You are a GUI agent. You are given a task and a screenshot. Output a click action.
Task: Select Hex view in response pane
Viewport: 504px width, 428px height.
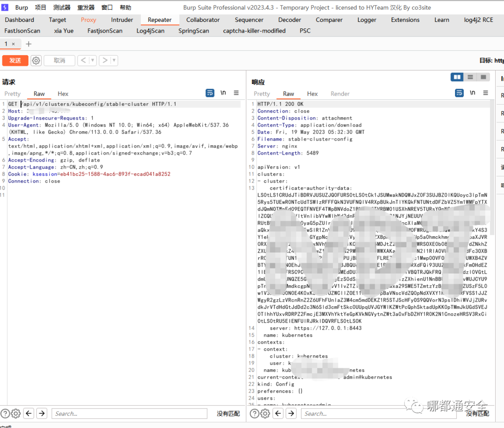coord(312,94)
